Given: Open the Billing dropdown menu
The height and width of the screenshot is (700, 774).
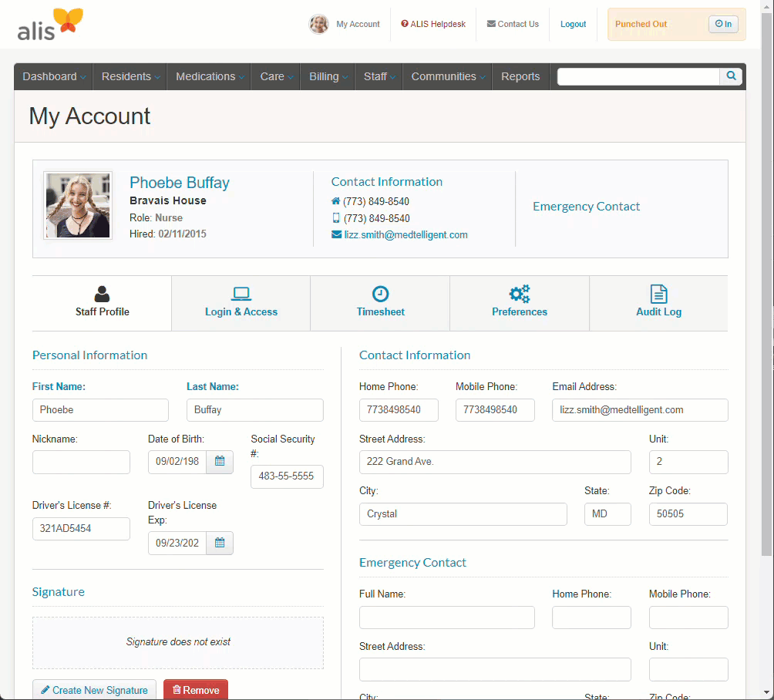Looking at the screenshot, I should 327,76.
